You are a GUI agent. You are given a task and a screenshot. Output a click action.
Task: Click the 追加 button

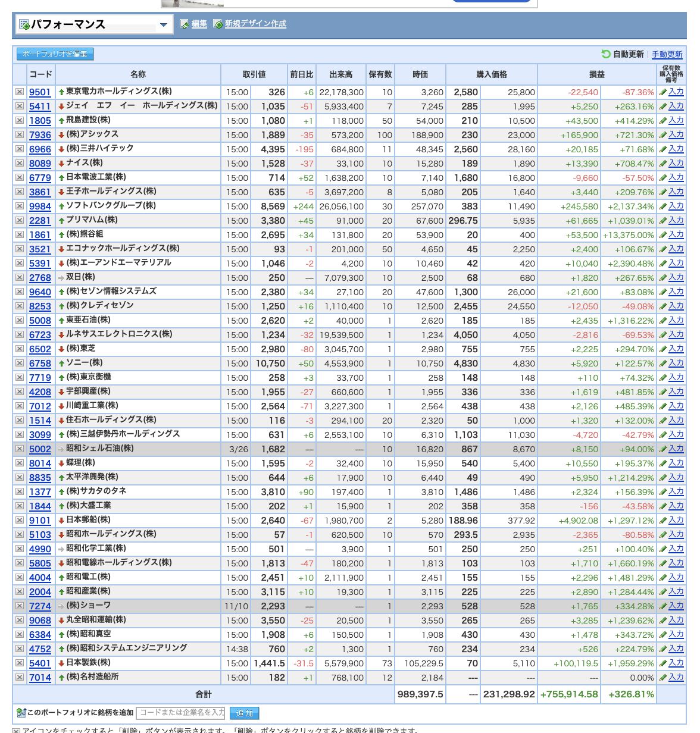(244, 713)
